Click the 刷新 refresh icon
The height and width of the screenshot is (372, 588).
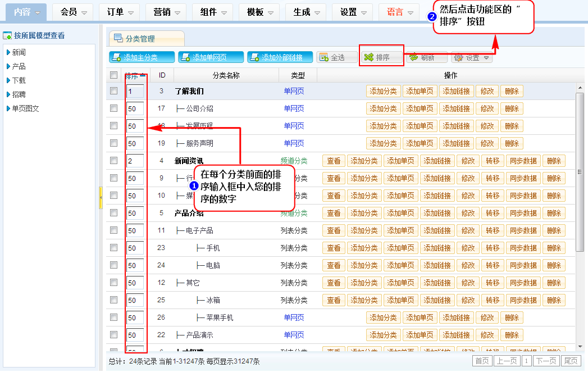413,57
